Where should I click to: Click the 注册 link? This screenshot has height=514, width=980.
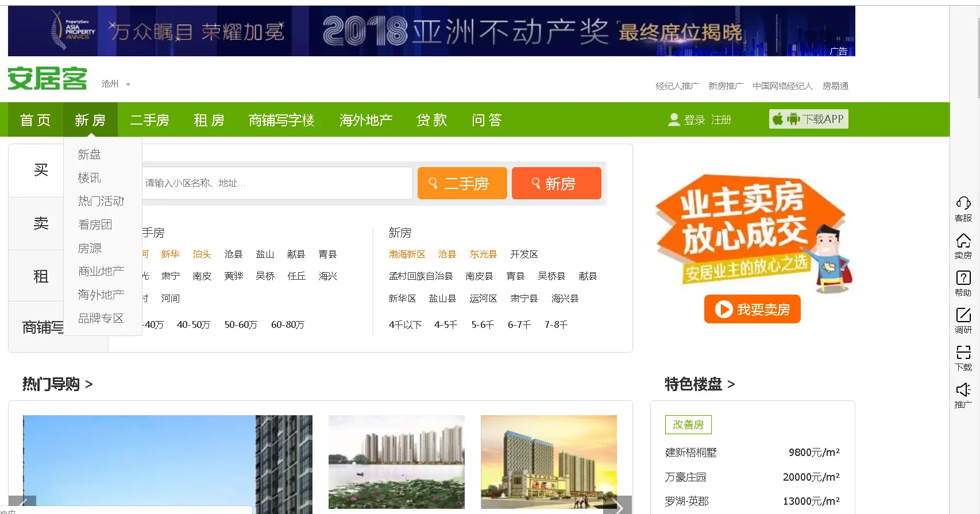tap(722, 119)
